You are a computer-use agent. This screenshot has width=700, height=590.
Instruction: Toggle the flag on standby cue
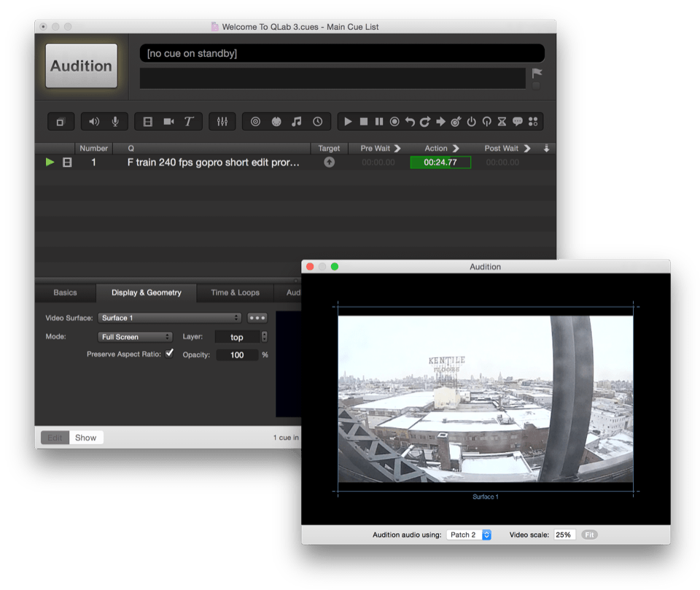[537, 74]
